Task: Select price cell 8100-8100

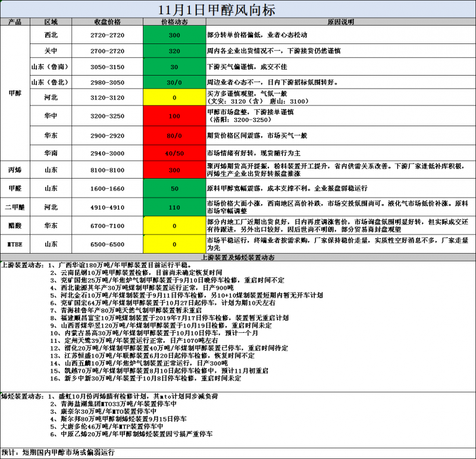Action: pos(108,170)
